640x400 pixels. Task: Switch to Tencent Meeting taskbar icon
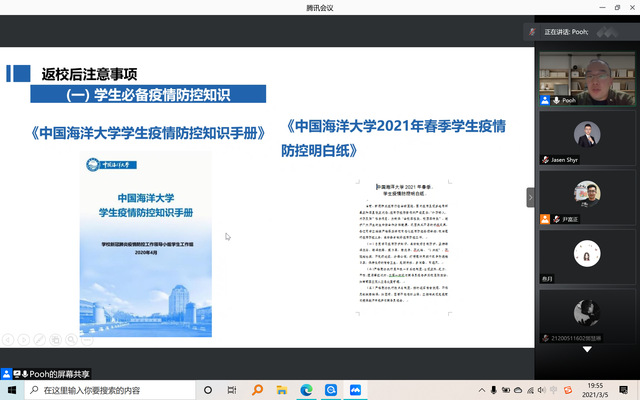pyautogui.click(x=354, y=390)
